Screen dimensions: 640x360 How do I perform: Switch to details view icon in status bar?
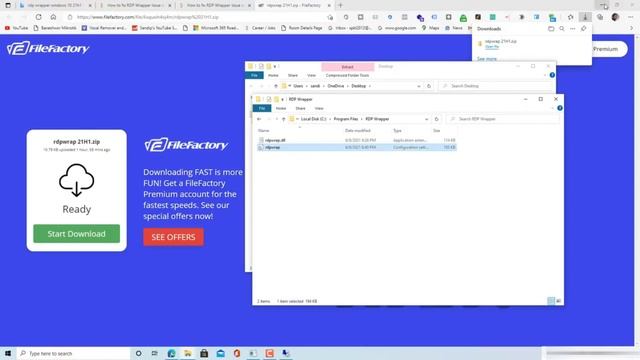tap(551, 301)
